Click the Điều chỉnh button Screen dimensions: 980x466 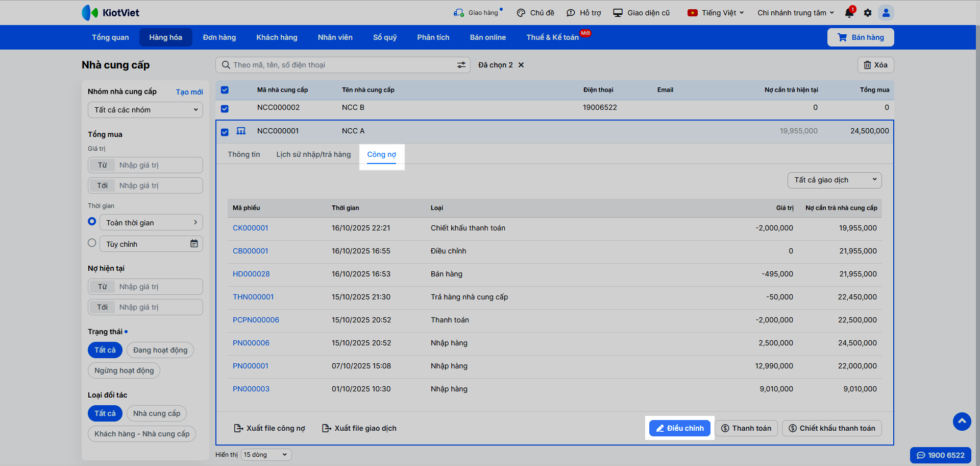click(x=679, y=428)
